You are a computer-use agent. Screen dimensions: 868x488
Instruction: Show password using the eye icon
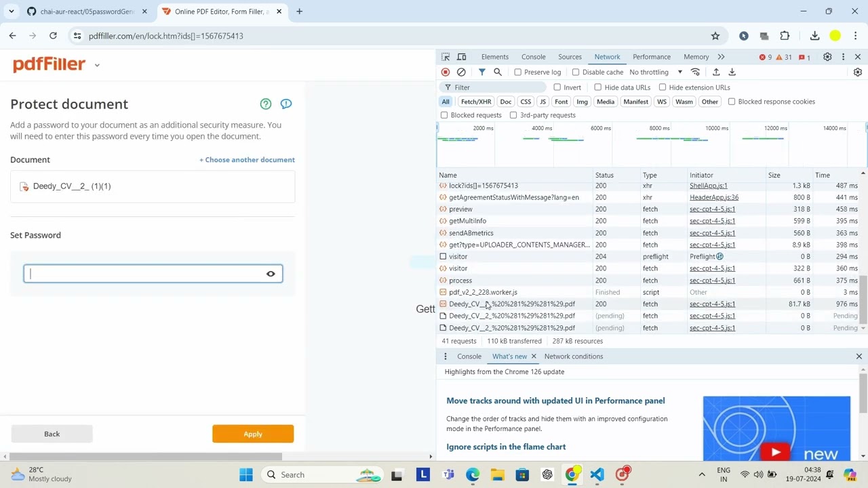[x=271, y=274]
